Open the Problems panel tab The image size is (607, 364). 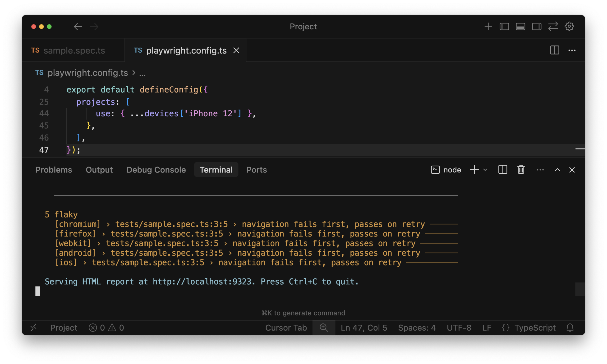point(54,170)
